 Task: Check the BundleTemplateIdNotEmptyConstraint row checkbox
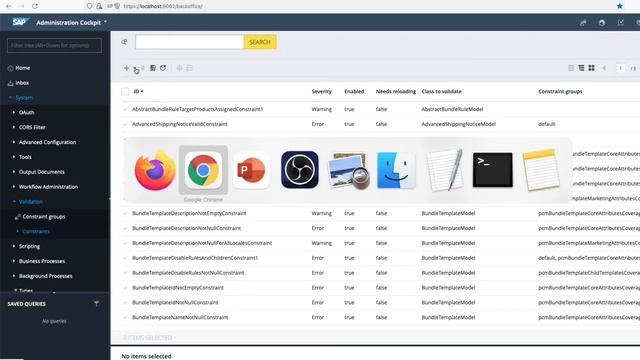[125, 288]
